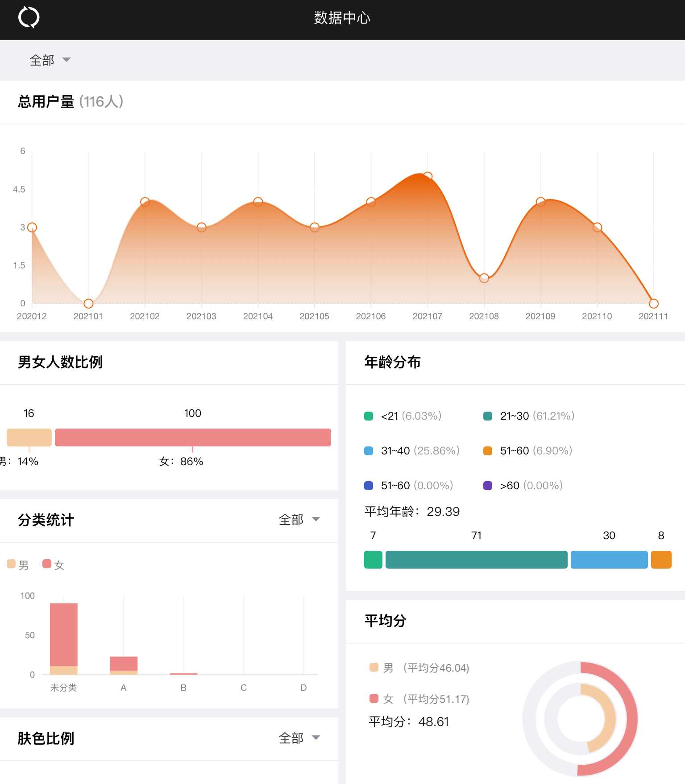685x784 pixels.
Task: Click the category B bar
Action: pyautogui.click(x=183, y=674)
